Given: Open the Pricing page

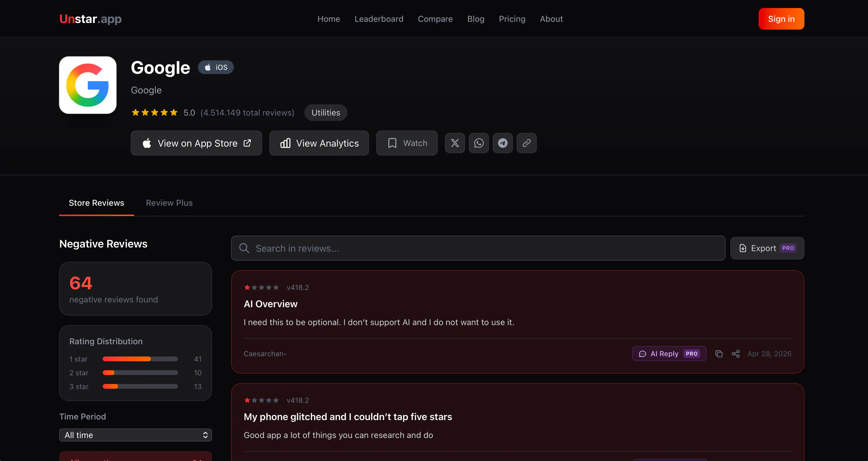Looking at the screenshot, I should [x=512, y=19].
